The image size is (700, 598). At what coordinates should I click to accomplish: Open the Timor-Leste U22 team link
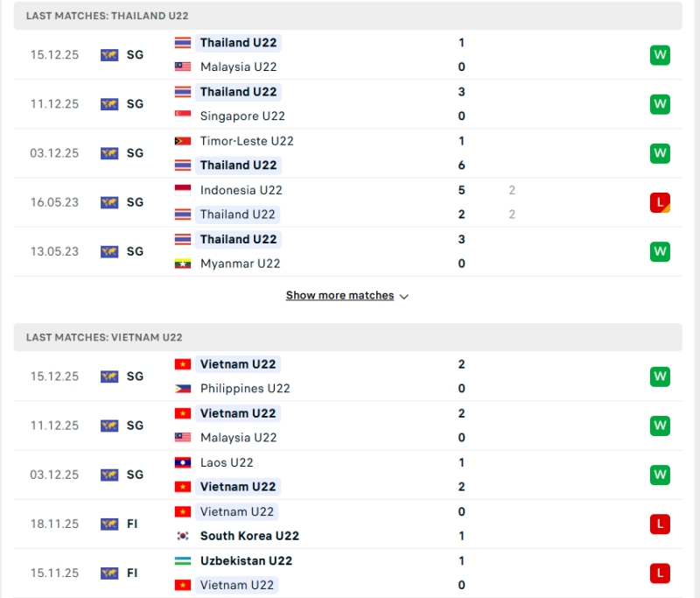point(247,141)
